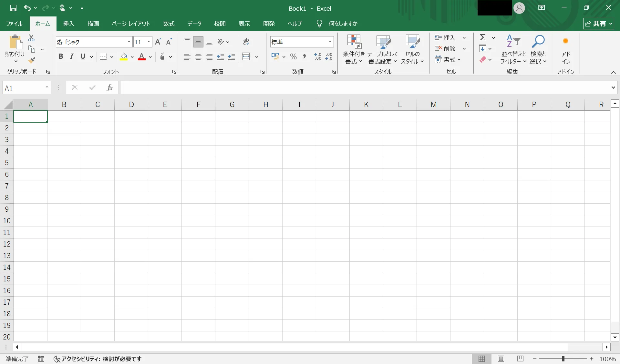Click the percent style icon

(293, 57)
